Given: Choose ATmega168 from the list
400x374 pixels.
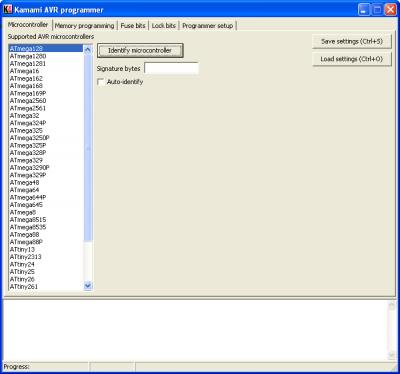Looking at the screenshot, I should click(x=46, y=86).
